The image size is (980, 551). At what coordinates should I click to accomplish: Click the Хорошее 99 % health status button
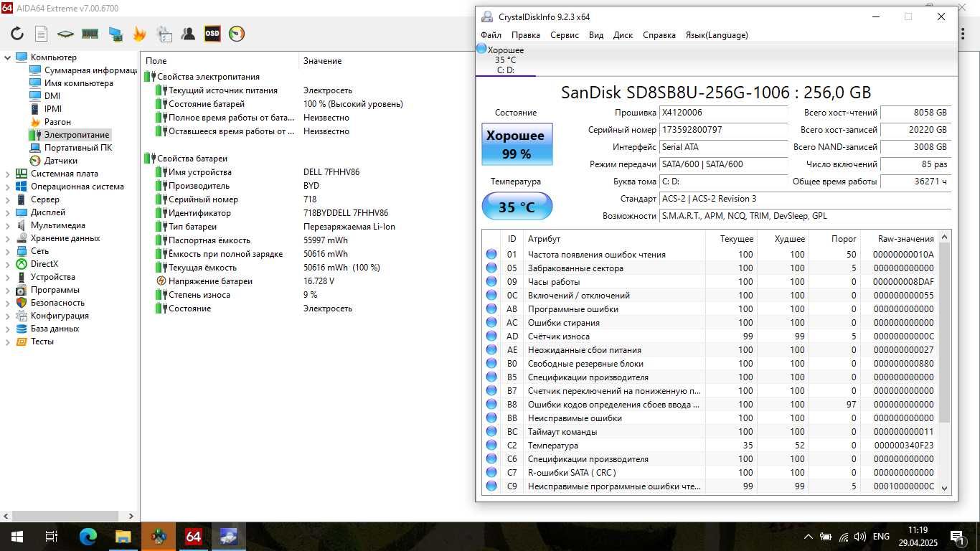pos(517,144)
